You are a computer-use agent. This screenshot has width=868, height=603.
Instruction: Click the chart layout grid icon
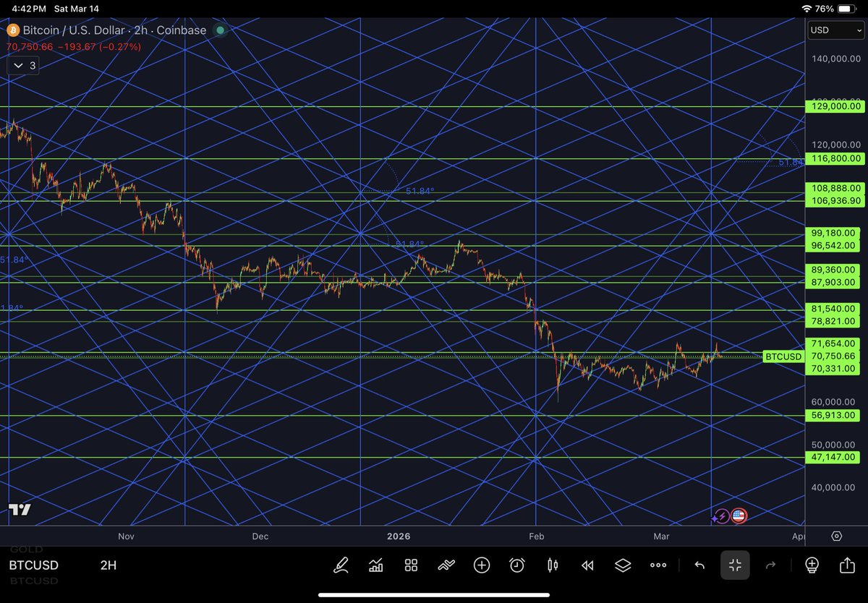click(x=411, y=565)
